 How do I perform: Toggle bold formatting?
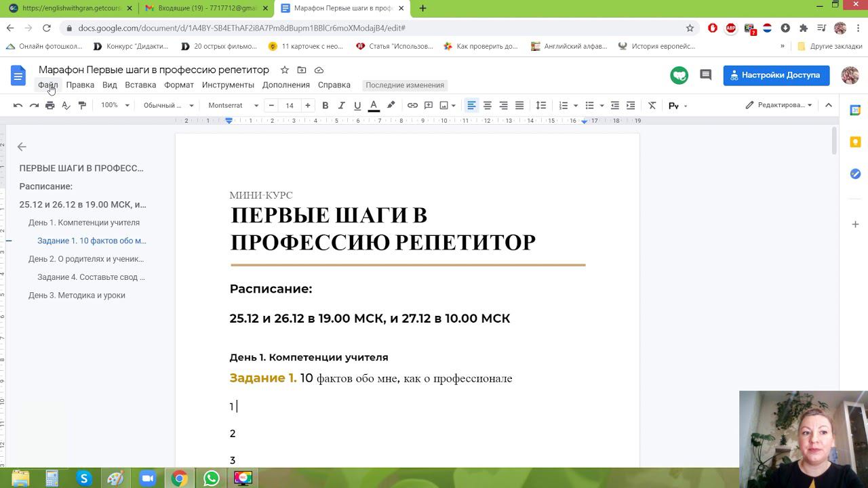tap(325, 105)
